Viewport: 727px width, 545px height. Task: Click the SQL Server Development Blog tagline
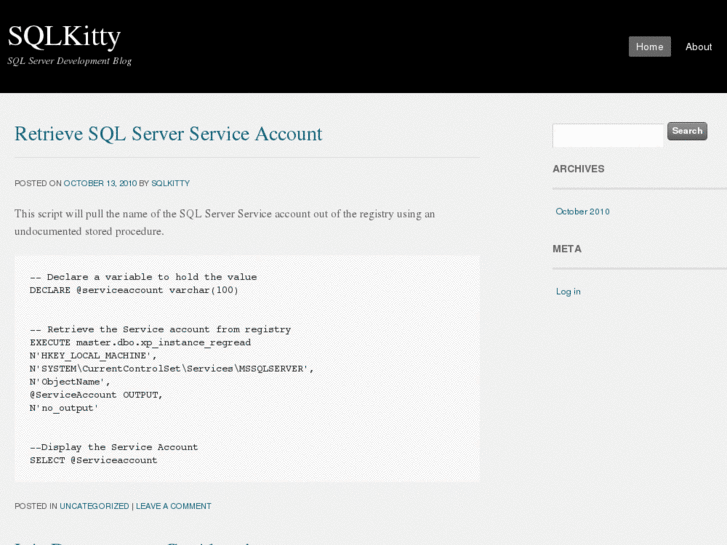click(70, 61)
